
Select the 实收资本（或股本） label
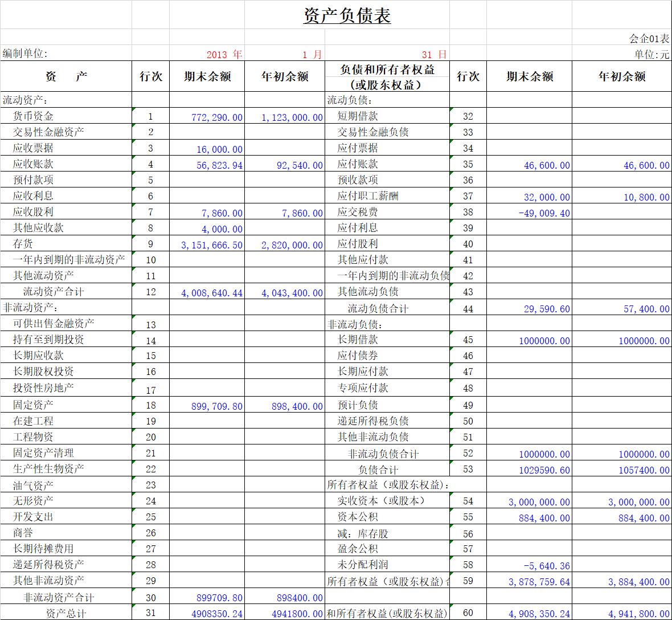point(381,500)
